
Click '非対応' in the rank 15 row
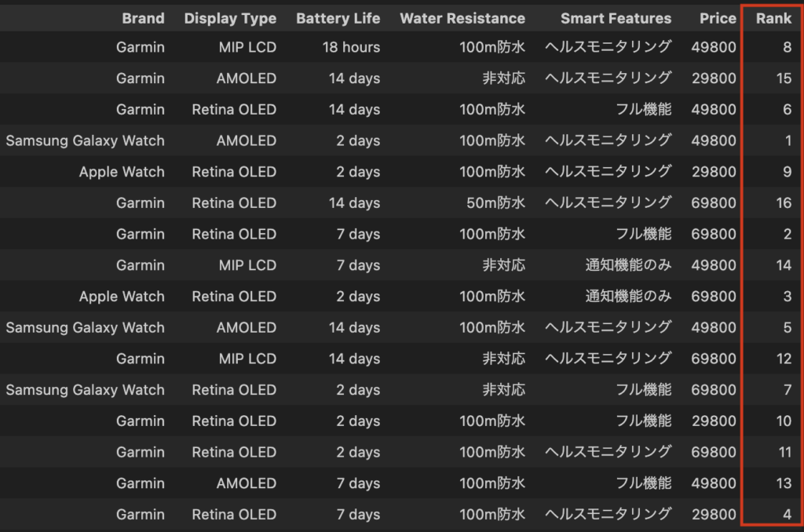pyautogui.click(x=503, y=78)
